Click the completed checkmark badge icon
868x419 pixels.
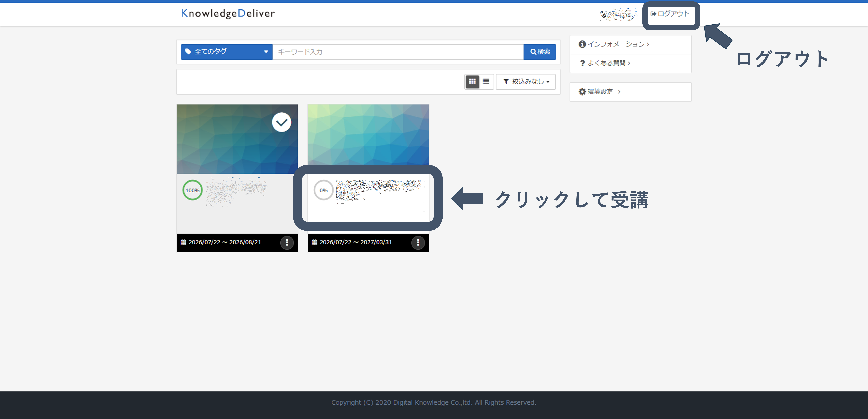point(282,122)
